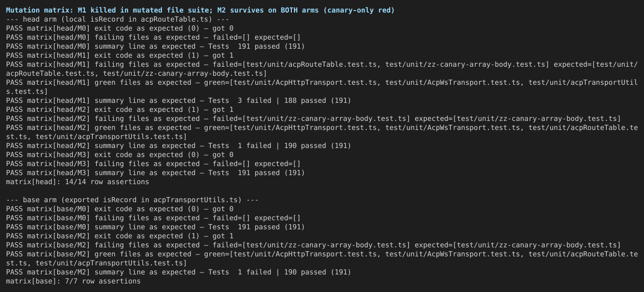The image size is (644, 292).
Task: Click base/M0 summary 'Tests 191 passed' line
Action: pyautogui.click(x=155, y=227)
